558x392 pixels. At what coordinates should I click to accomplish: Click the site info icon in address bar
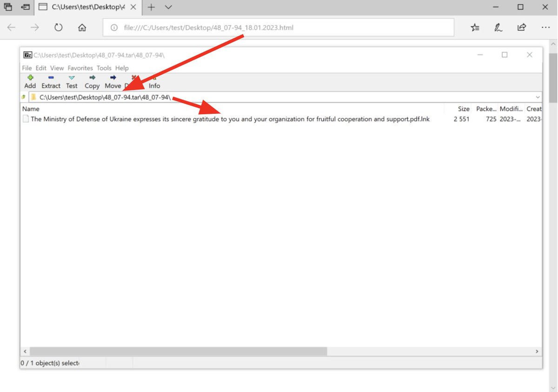click(114, 28)
